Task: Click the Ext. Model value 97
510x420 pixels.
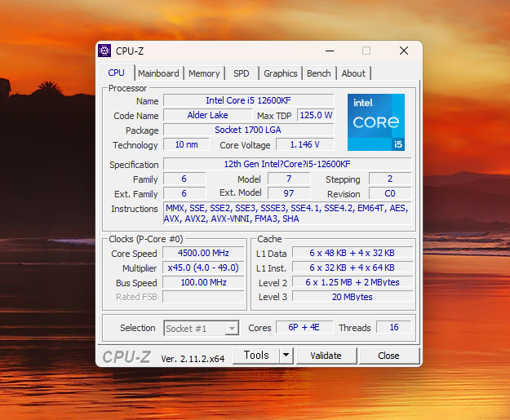Action: pos(289,193)
